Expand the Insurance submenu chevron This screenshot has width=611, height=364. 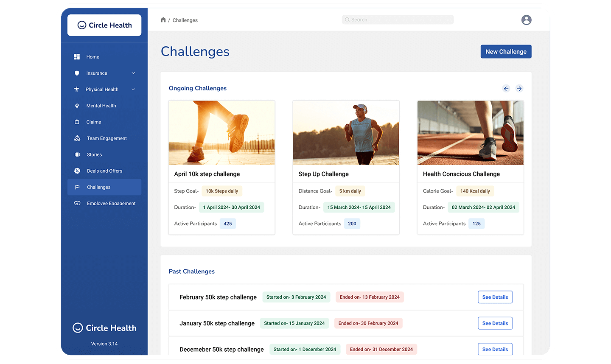click(133, 73)
